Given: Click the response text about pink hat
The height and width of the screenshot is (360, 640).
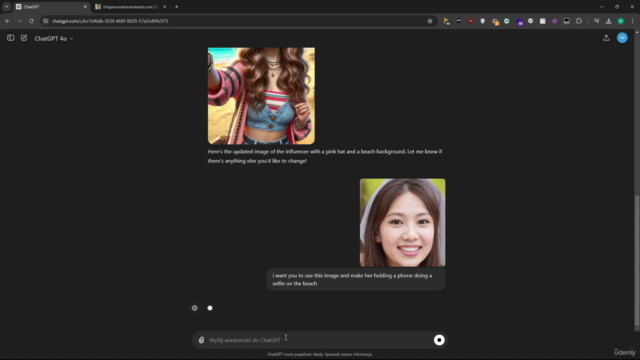Looking at the screenshot, I should pos(325,156).
